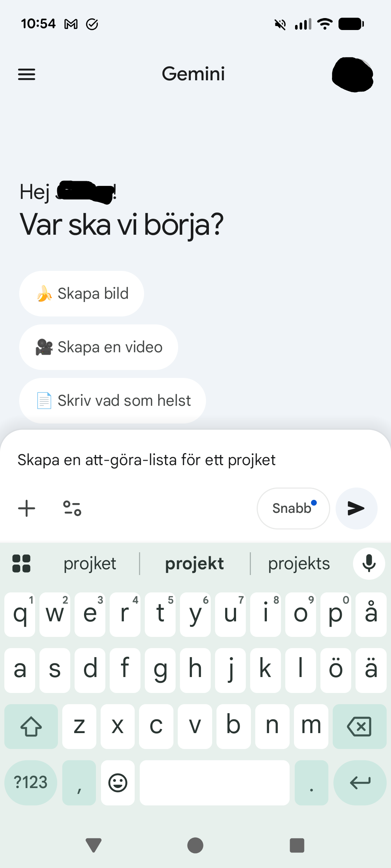Select the Skriv vad som helst chip
Image resolution: width=391 pixels, height=868 pixels.
[x=113, y=401]
